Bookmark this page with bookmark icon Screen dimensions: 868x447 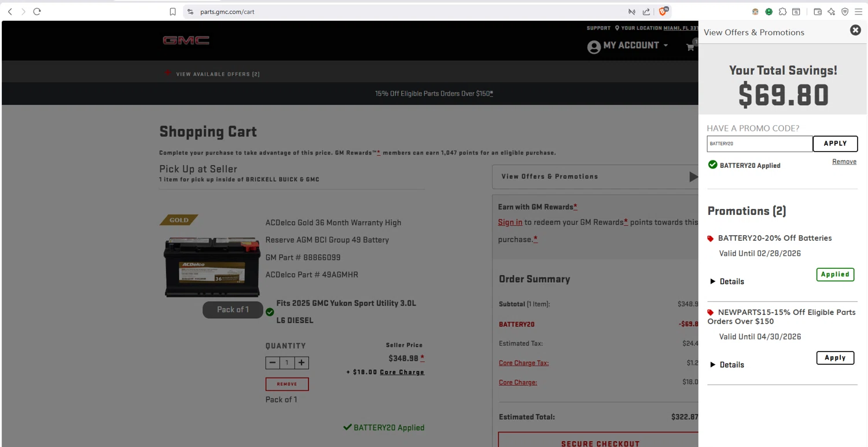[x=172, y=12]
